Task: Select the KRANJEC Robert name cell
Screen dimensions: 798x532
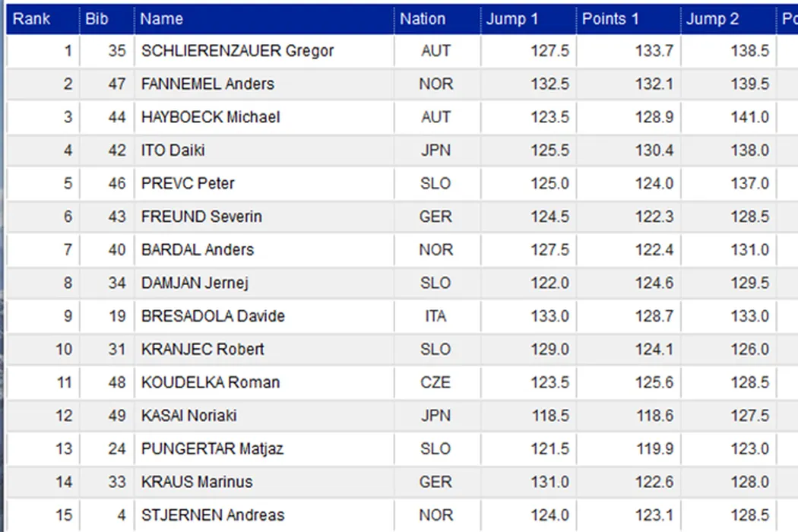Action: pyautogui.click(x=202, y=350)
